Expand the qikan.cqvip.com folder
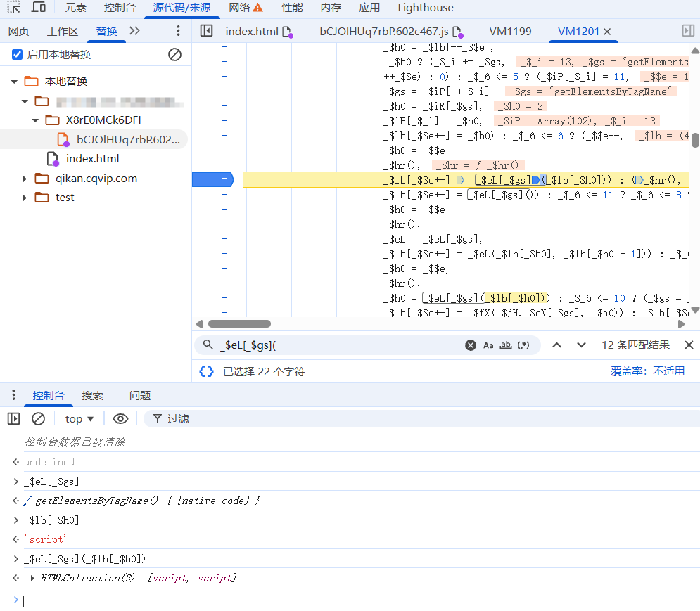The height and width of the screenshot is (611, 700). (25, 179)
